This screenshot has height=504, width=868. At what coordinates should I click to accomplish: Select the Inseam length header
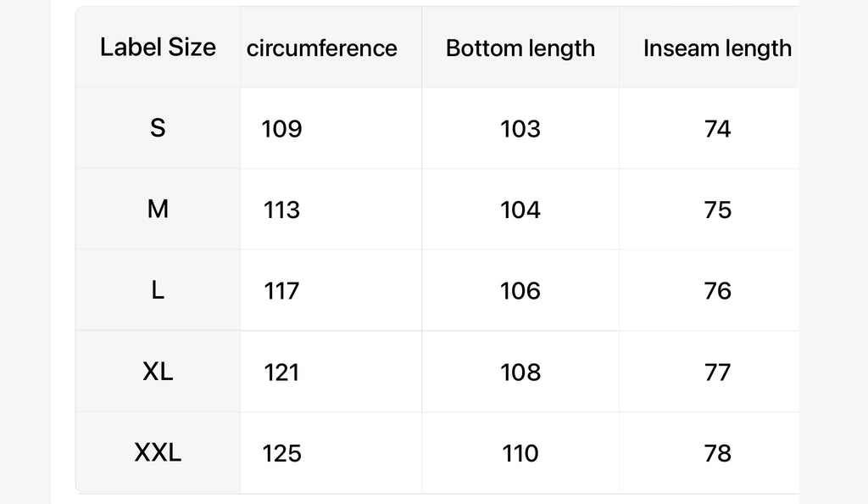pyautogui.click(x=717, y=48)
